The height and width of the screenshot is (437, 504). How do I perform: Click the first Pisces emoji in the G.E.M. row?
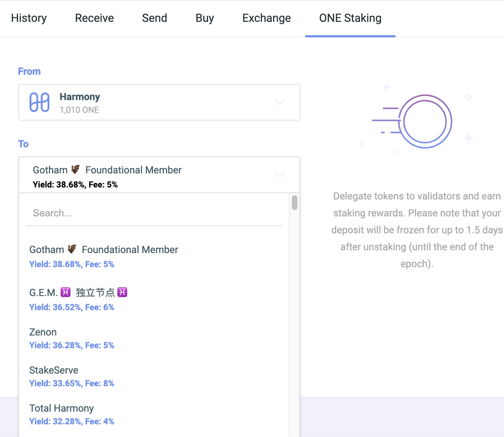pyautogui.click(x=66, y=292)
